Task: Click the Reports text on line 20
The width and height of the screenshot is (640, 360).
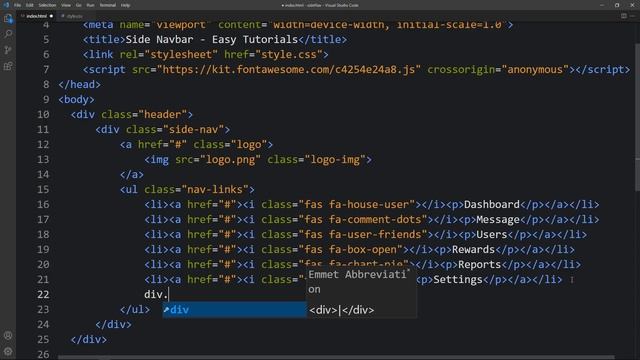Action: [x=479, y=264]
